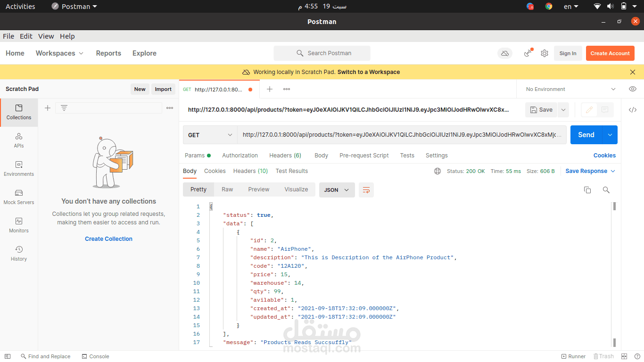Close the yellow Scratch Pad banner
The image size is (644, 362).
click(x=633, y=72)
